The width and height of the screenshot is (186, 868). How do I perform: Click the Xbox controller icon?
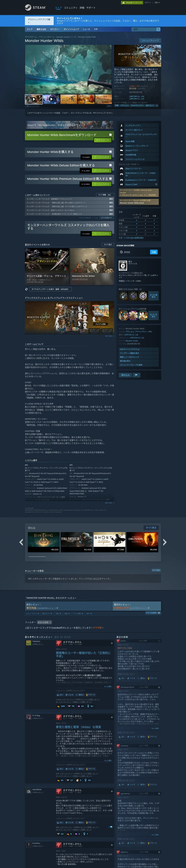[x=122, y=169]
